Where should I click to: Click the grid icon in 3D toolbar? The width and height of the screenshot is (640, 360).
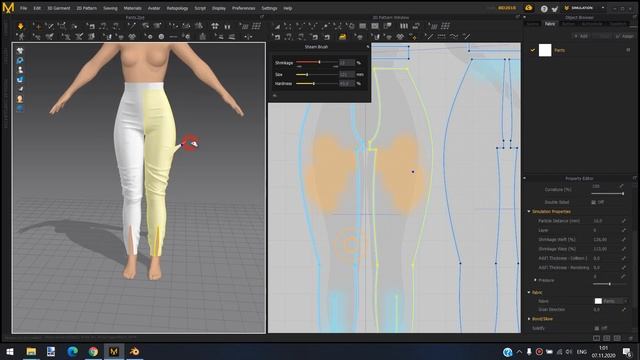pyautogui.click(x=256, y=26)
